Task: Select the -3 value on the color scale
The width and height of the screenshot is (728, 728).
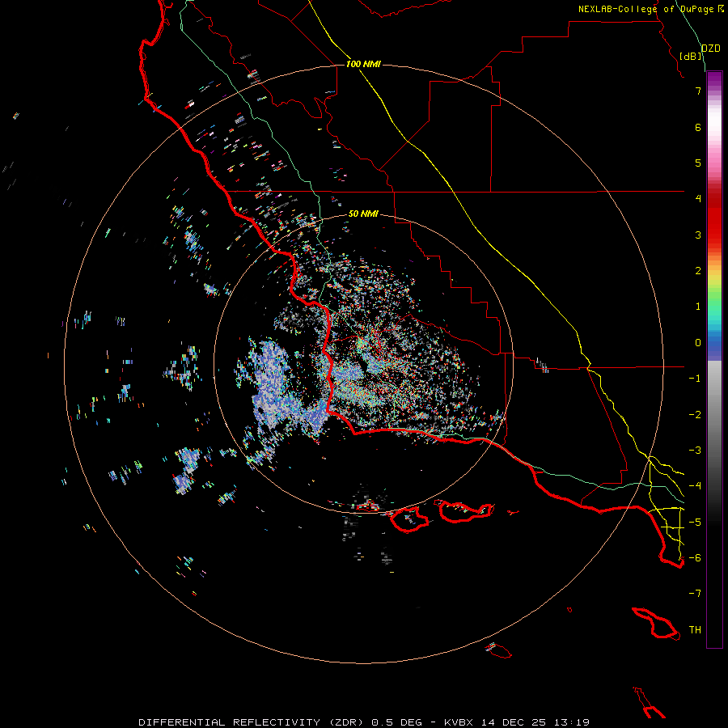Action: click(695, 451)
